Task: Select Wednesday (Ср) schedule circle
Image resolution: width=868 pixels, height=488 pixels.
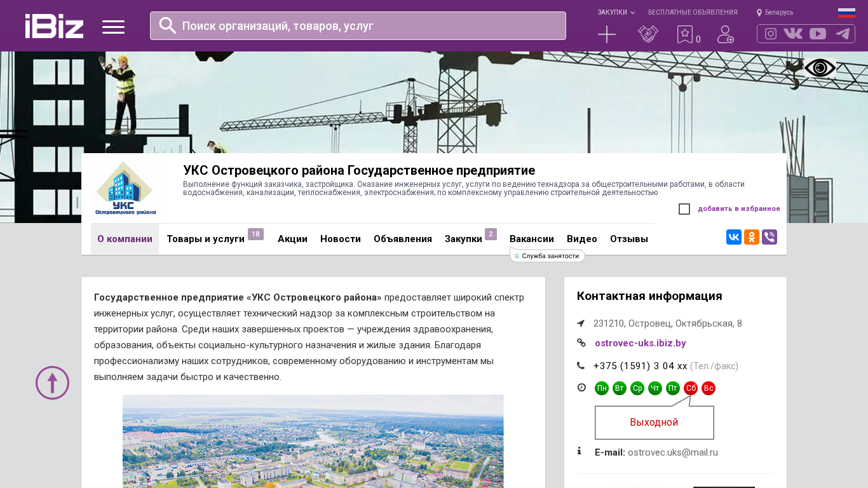Action: tap(637, 388)
